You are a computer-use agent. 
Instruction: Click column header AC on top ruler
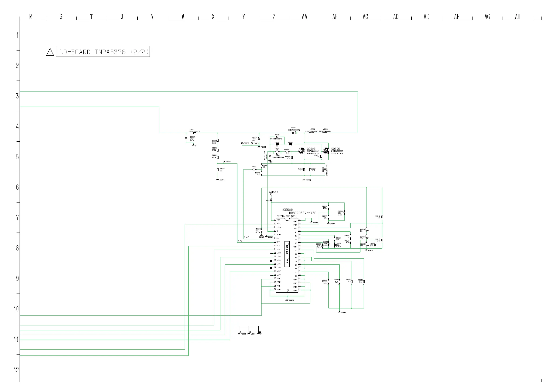[365, 17]
